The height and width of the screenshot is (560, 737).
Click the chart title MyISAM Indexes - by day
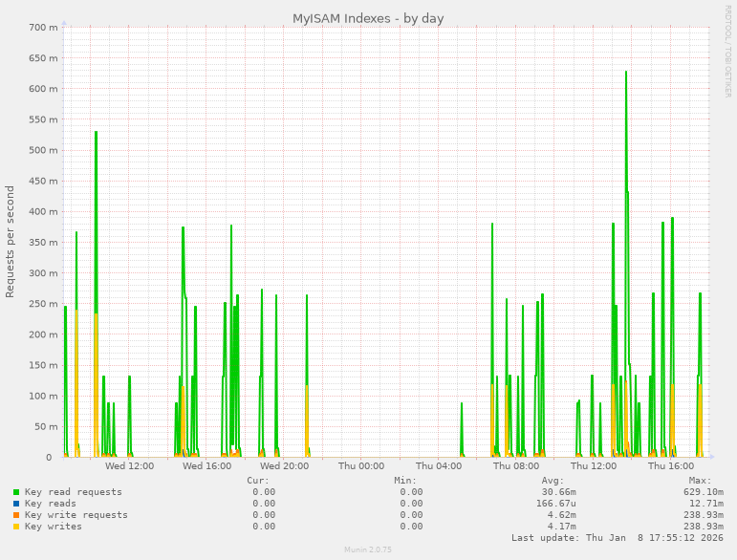pos(368,19)
